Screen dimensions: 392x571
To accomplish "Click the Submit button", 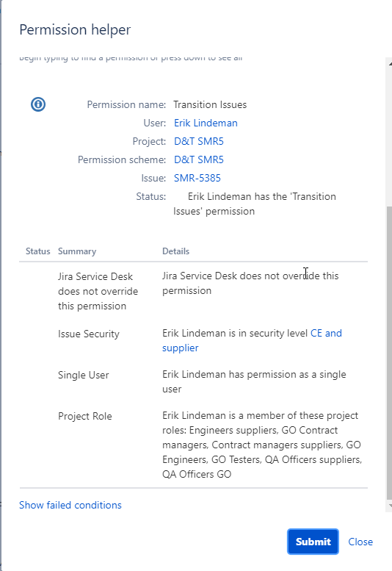I will point(313,542).
